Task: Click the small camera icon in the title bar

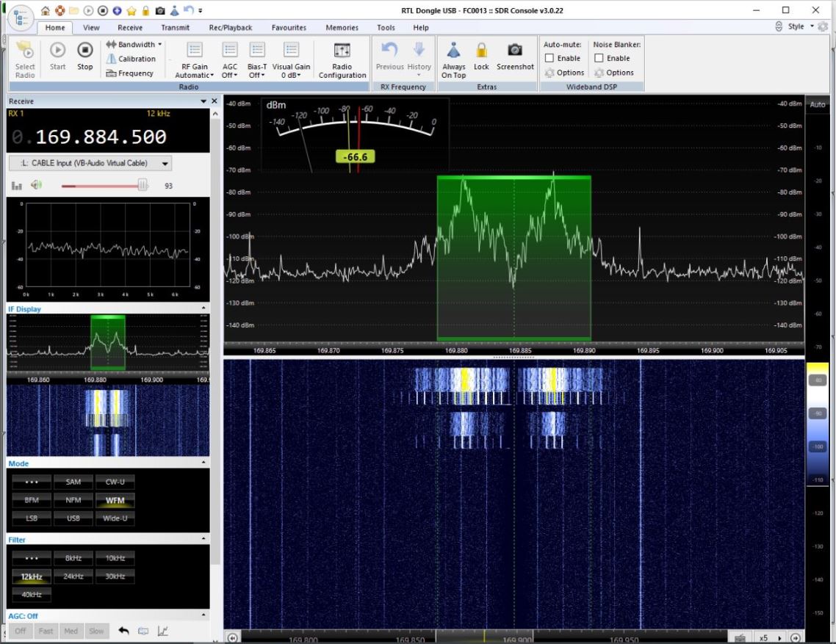Action: click(160, 11)
